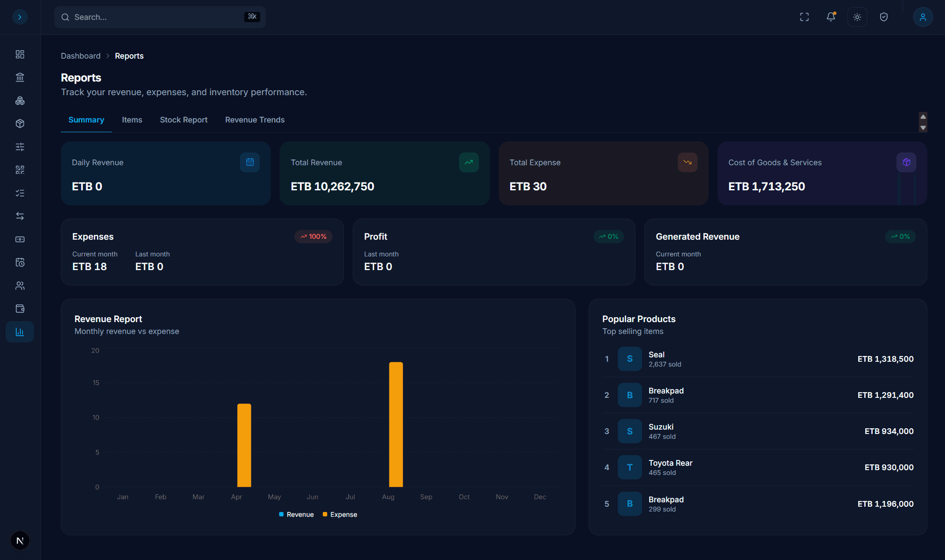Viewport: 945px width, 560px height.
Task: Open the single box package icon in sidebar
Action: pyautogui.click(x=20, y=124)
